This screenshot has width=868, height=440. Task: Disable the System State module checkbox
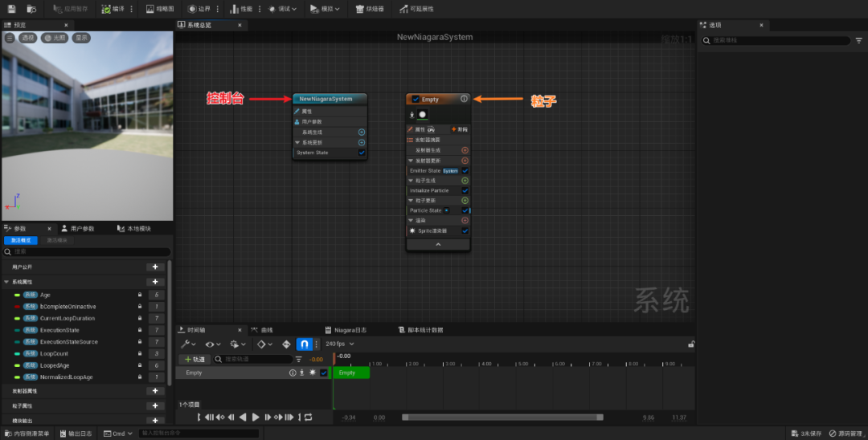coord(362,153)
